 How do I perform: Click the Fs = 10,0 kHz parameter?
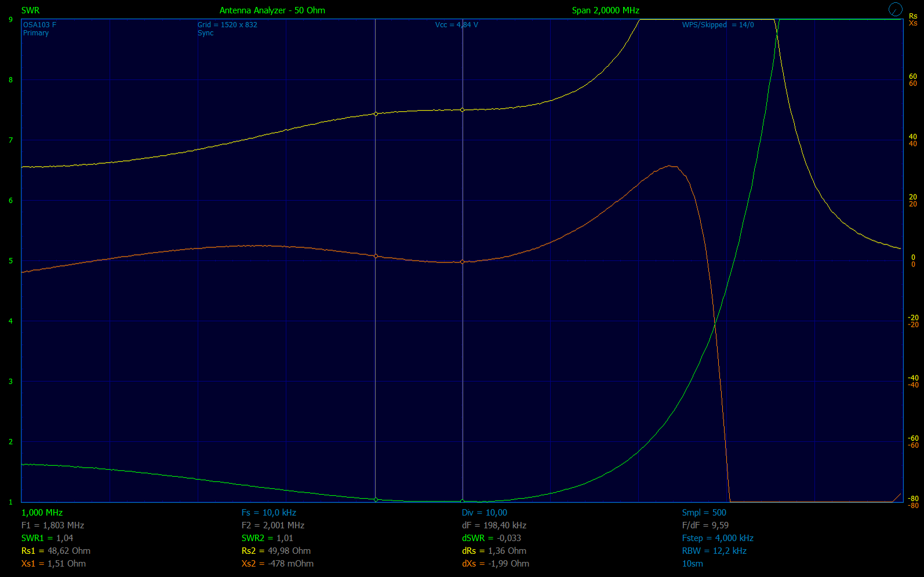point(269,513)
